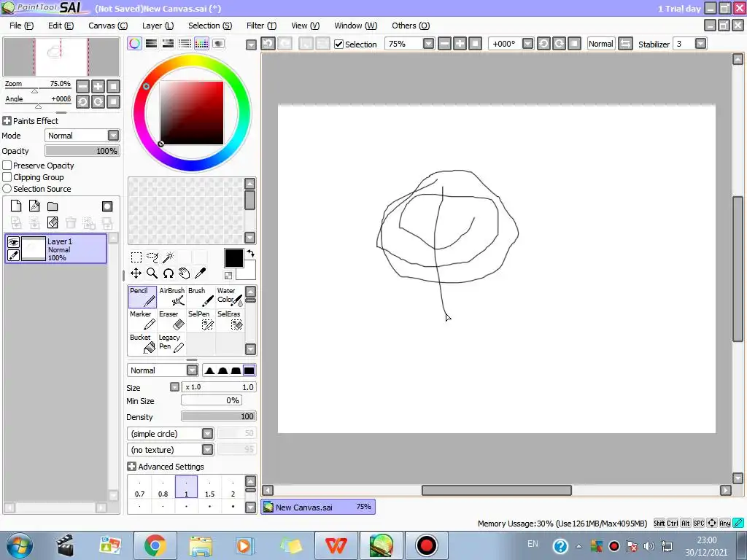The height and width of the screenshot is (560, 747).
Task: Open the 75% zoom dropdown
Action: click(x=428, y=44)
